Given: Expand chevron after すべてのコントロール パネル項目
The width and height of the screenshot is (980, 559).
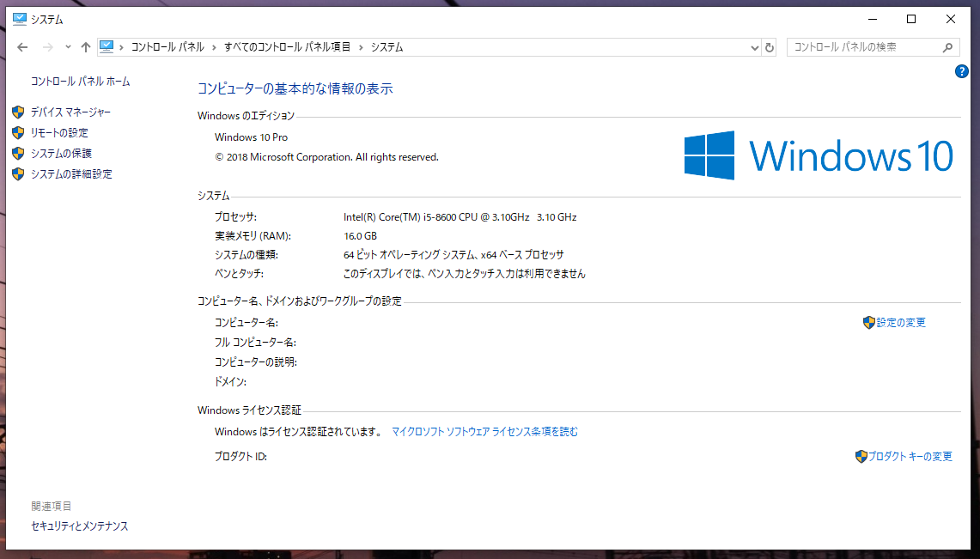Looking at the screenshot, I should 361,47.
